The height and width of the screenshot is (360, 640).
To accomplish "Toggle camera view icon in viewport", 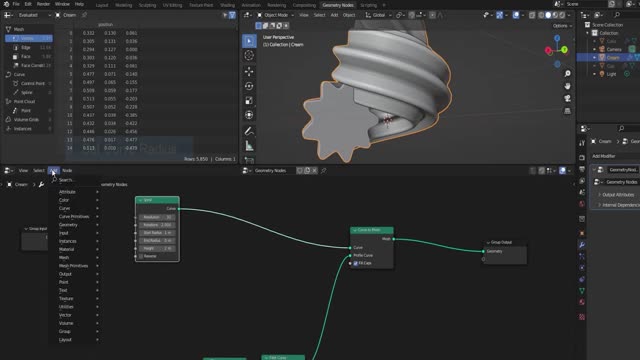I will [567, 98].
